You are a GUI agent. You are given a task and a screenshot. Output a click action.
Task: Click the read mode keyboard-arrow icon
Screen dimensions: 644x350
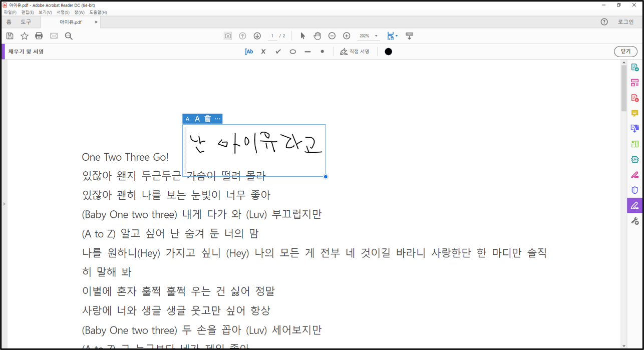409,36
